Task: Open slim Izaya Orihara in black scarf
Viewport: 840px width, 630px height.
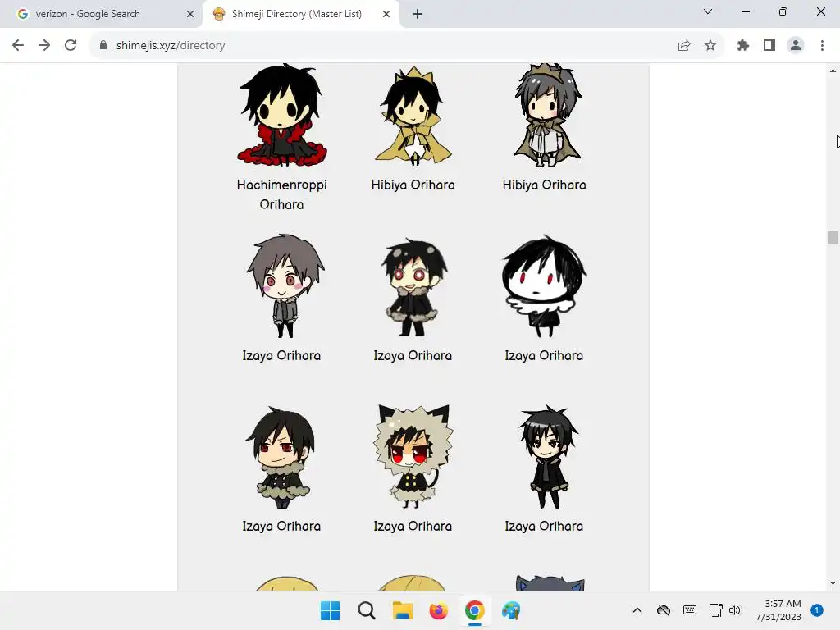Action: [x=548, y=457]
